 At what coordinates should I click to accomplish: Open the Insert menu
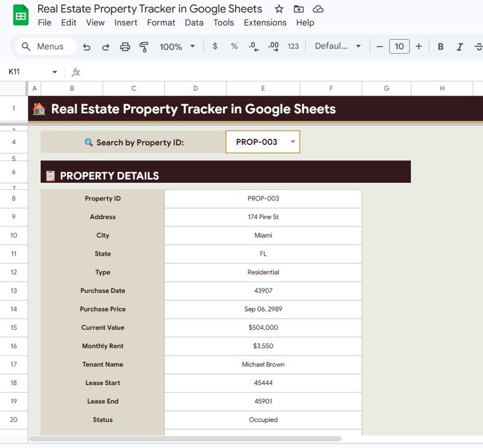pos(126,22)
